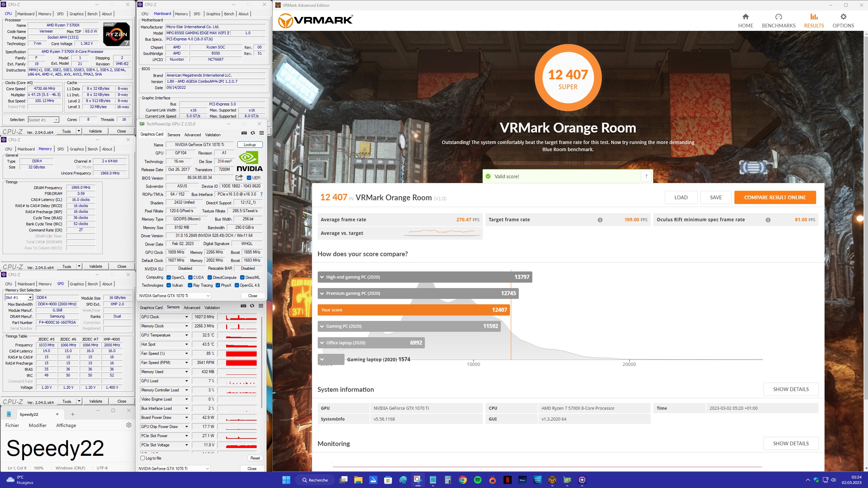
Task: Go to VRMark BENCHMARKS section
Action: [778, 21]
